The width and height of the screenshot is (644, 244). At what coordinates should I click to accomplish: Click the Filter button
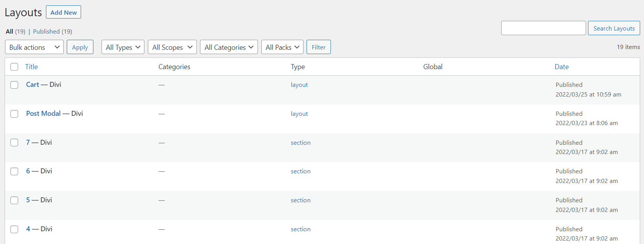point(319,47)
